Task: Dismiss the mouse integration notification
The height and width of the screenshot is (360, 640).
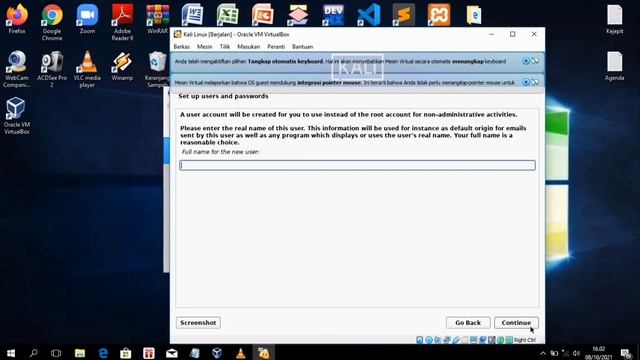Action: coord(526,82)
